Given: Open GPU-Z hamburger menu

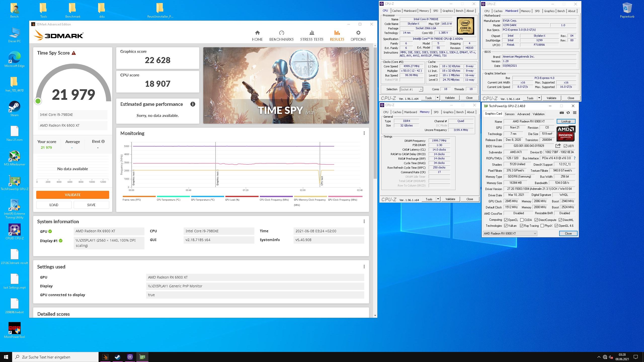Looking at the screenshot, I should (x=575, y=113).
